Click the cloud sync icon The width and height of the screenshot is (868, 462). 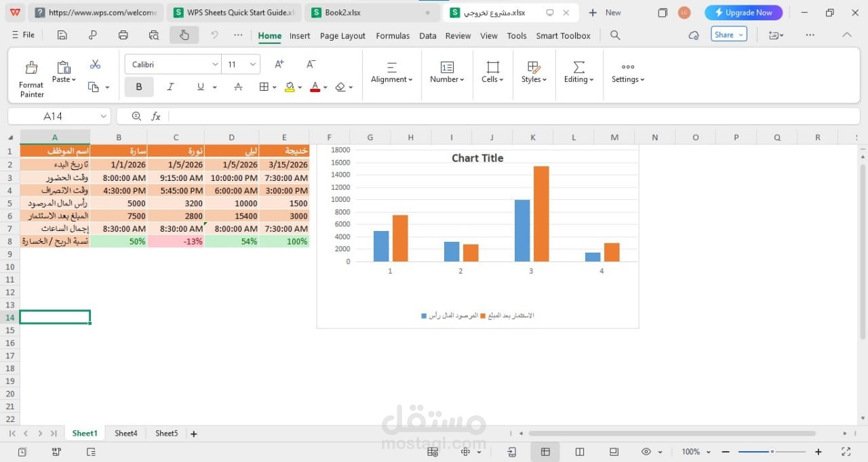[693, 35]
